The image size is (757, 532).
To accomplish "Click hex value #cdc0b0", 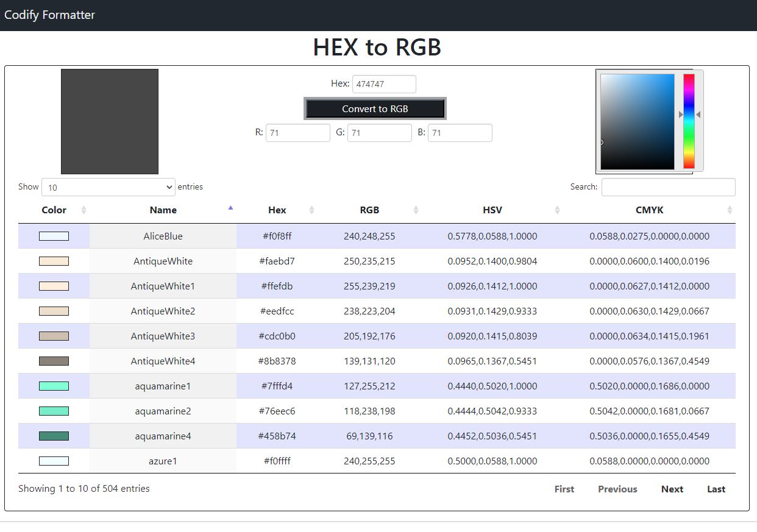I will tap(277, 336).
